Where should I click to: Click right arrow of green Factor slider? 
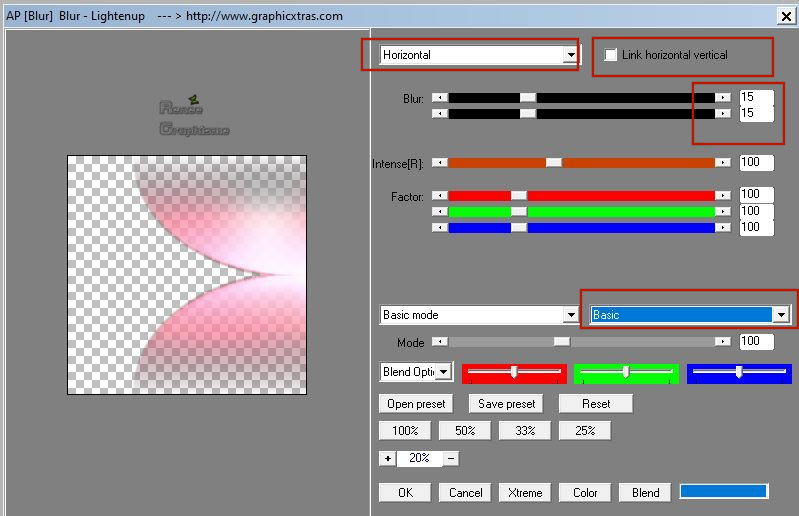click(x=723, y=211)
